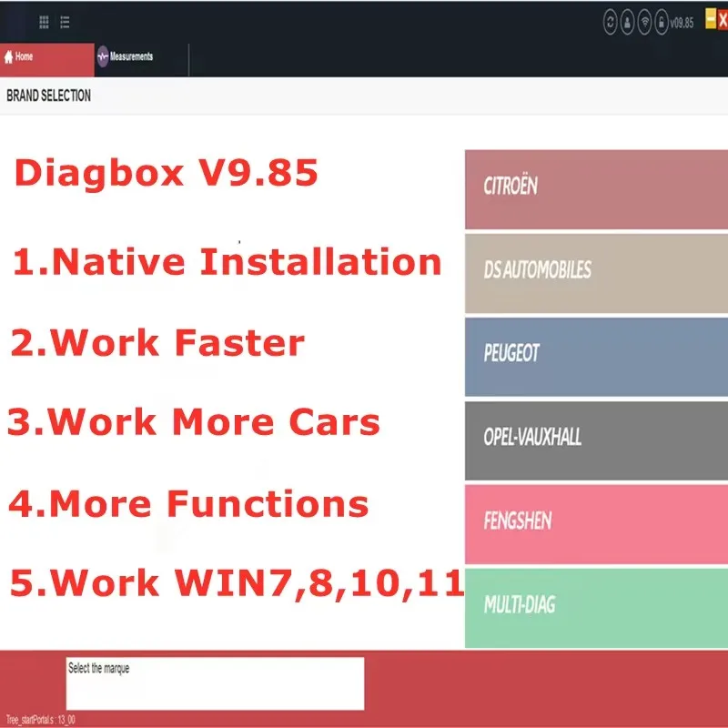Switch to the Measurements tab

[x=142, y=60]
